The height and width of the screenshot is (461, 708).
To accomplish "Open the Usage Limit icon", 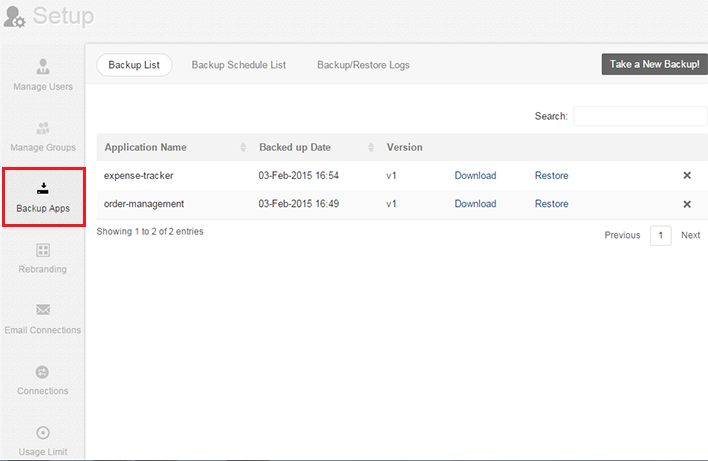I will 43,433.
